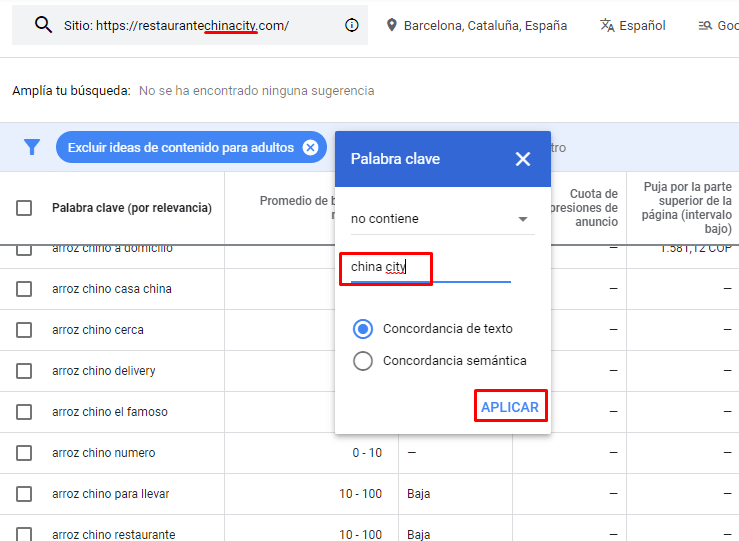This screenshot has height=541, width=739.
Task: Click the 'arroz chino el famoso' keyword
Action: point(110,412)
